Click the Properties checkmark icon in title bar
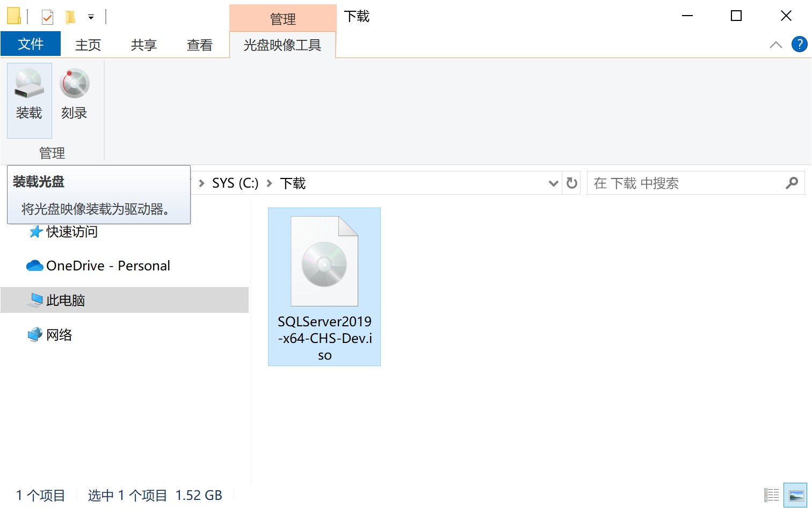812x508 pixels. [x=47, y=17]
